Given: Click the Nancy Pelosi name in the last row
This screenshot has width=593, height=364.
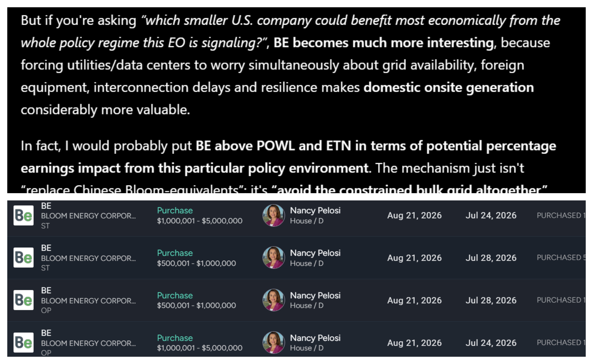Looking at the screenshot, I should click(315, 338).
